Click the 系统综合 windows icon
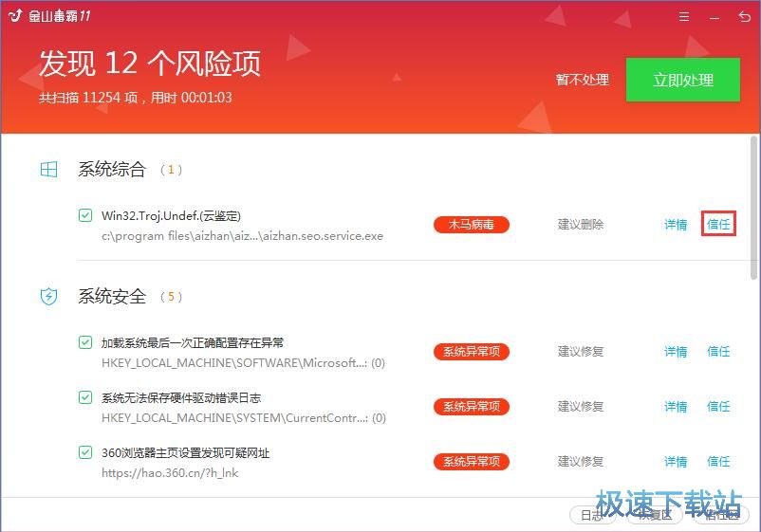The height and width of the screenshot is (532, 761). coord(48,169)
